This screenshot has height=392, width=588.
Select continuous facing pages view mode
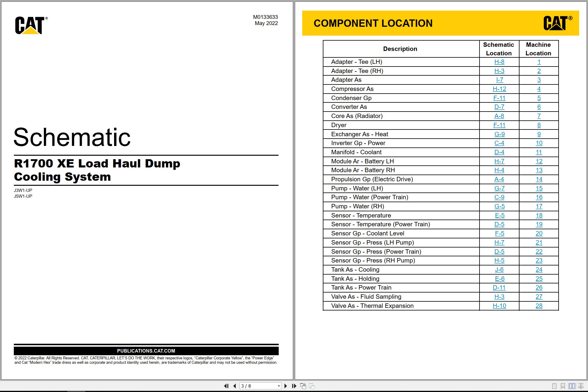pos(581,386)
